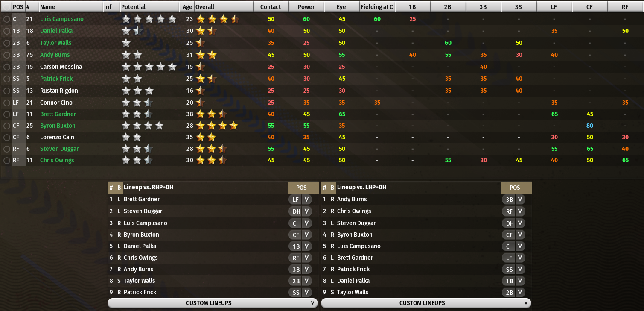This screenshot has height=311, width=644.
Task: Click Luis Campusano's five-star potential rating
Action: 149,19
